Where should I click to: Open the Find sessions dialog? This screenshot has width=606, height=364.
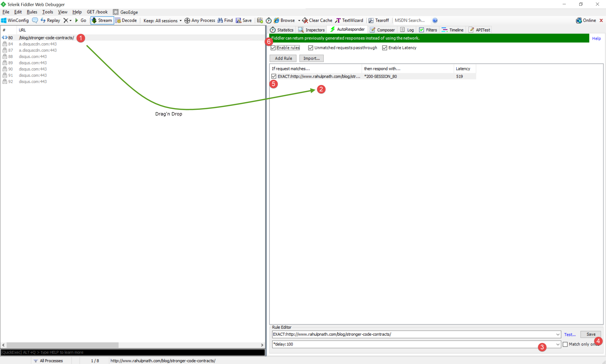(x=225, y=20)
